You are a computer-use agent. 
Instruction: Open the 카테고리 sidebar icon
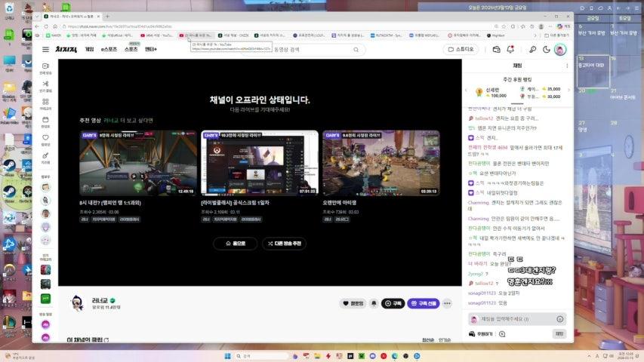[45, 104]
